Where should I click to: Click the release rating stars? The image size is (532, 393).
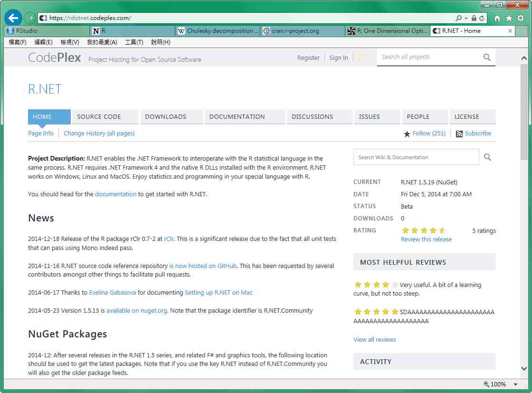point(423,230)
